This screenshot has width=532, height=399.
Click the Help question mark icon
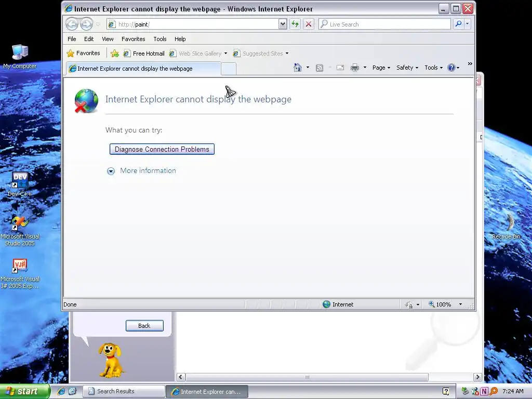[451, 68]
